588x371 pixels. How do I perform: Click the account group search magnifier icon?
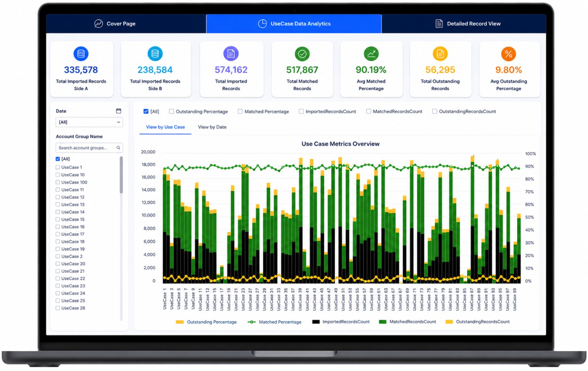click(118, 148)
